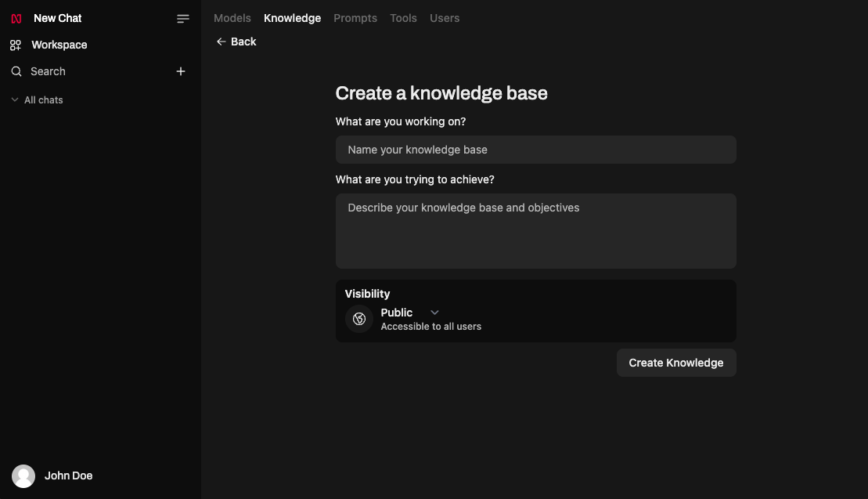Click 'What are you trying to achieve?' label
This screenshot has height=499, width=868.
[x=415, y=179]
